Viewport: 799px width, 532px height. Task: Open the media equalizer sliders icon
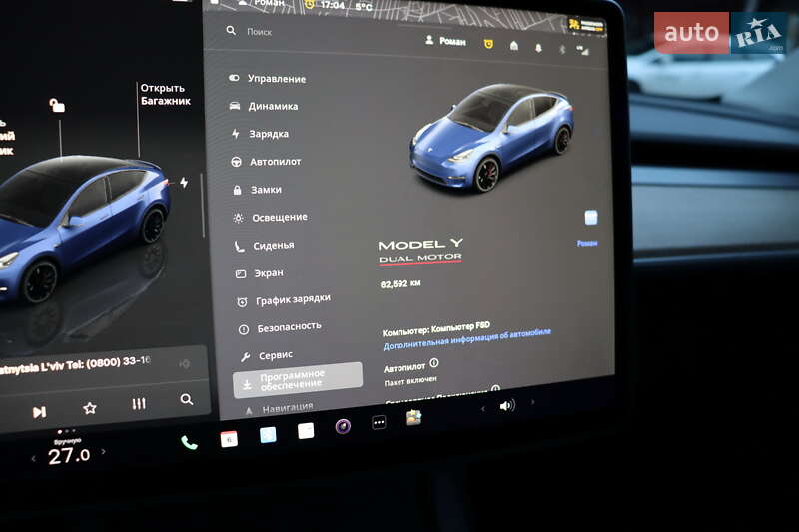(139, 403)
